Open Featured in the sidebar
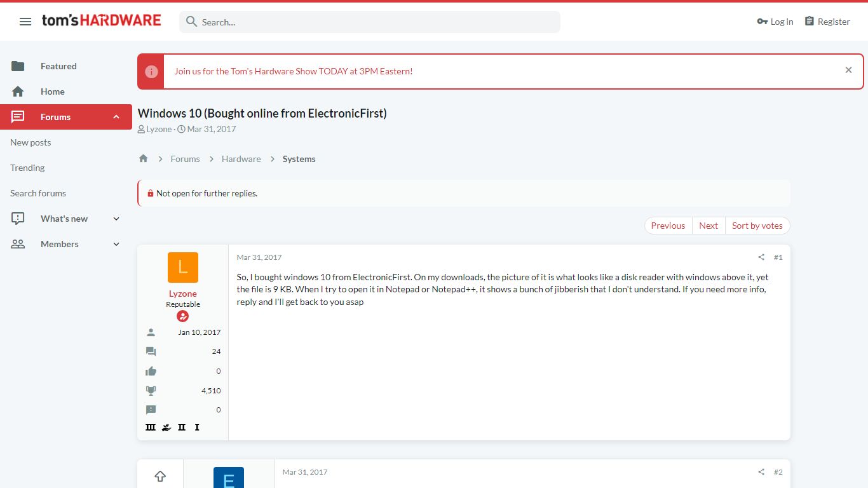Image resolution: width=868 pixels, height=488 pixels. pos(58,66)
